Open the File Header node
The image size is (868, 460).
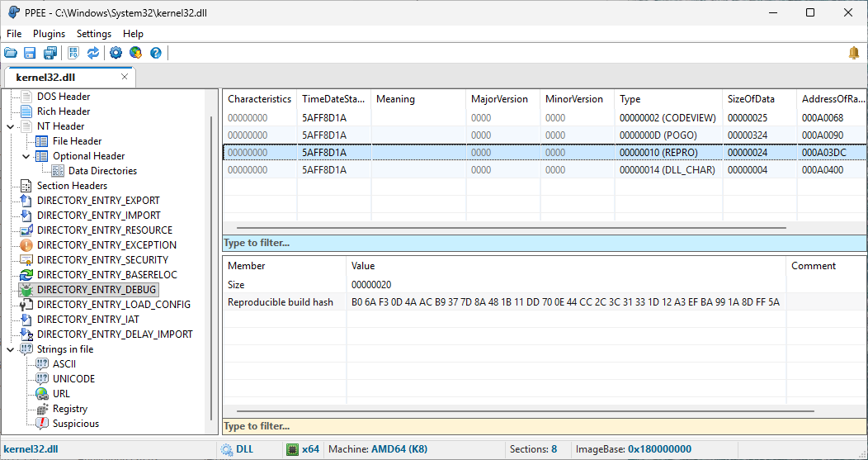pyautogui.click(x=77, y=141)
